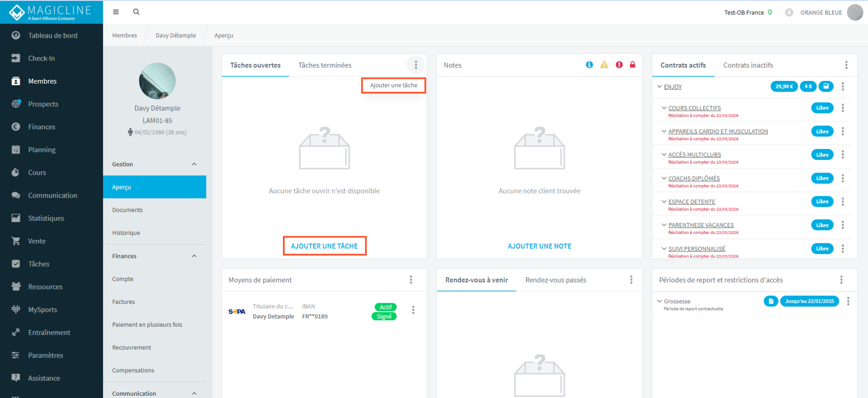Image resolution: width=868 pixels, height=398 pixels.
Task: Go to Planning in the sidebar
Action: pyautogui.click(x=51, y=150)
